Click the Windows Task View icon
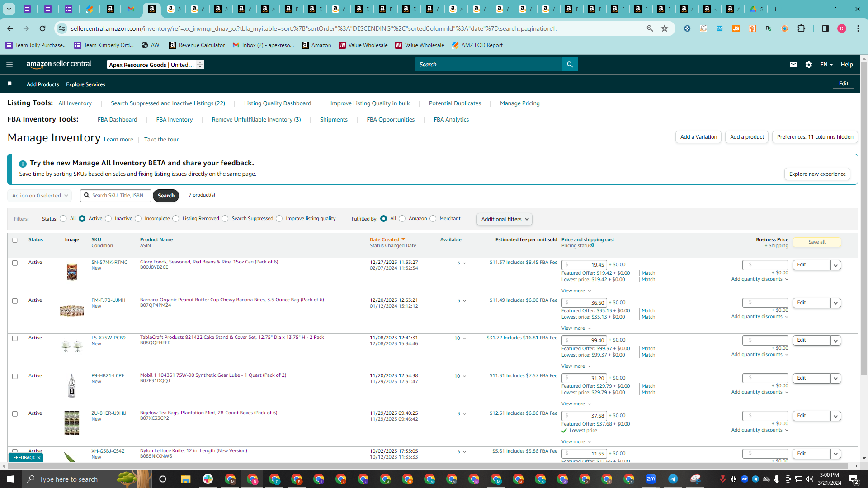The image size is (868, 488). 163,479
